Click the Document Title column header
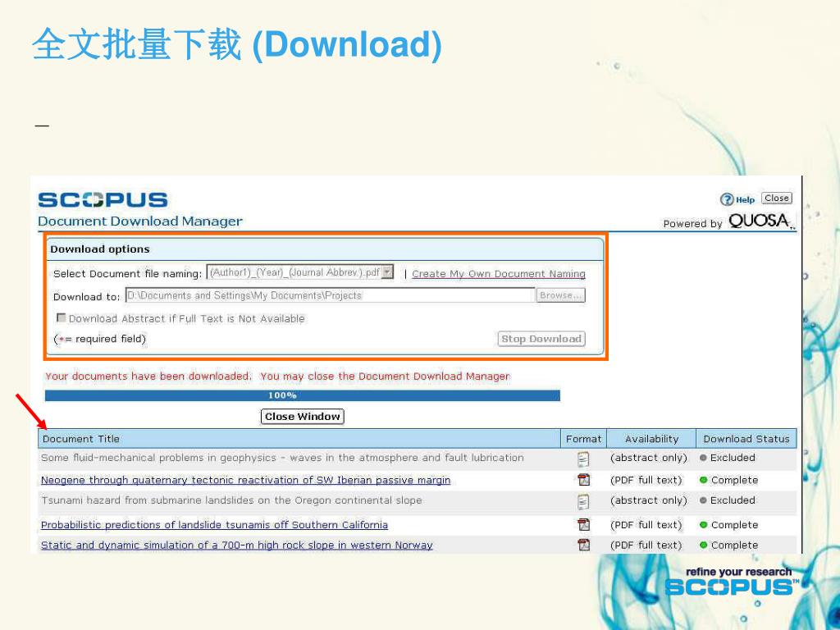 click(299, 439)
